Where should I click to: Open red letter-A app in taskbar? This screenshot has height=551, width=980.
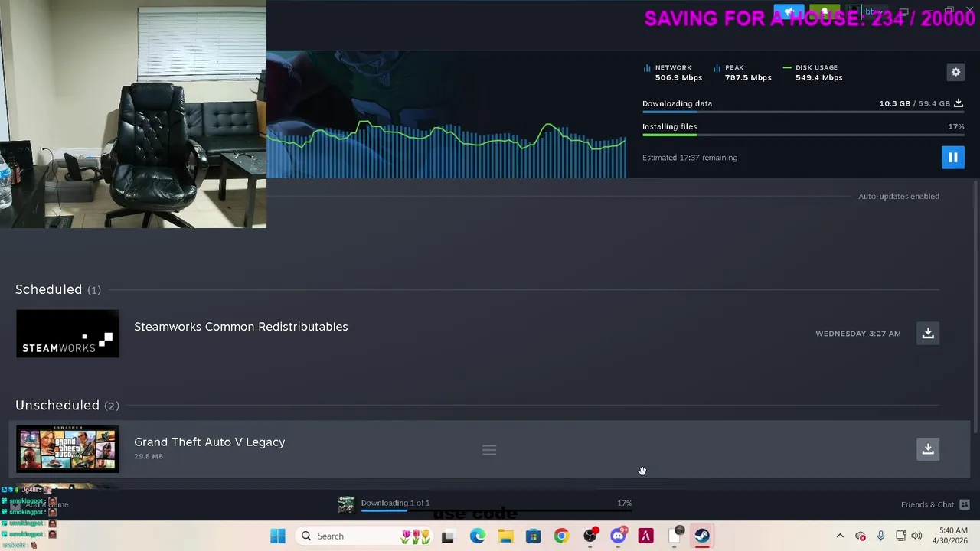(645, 536)
